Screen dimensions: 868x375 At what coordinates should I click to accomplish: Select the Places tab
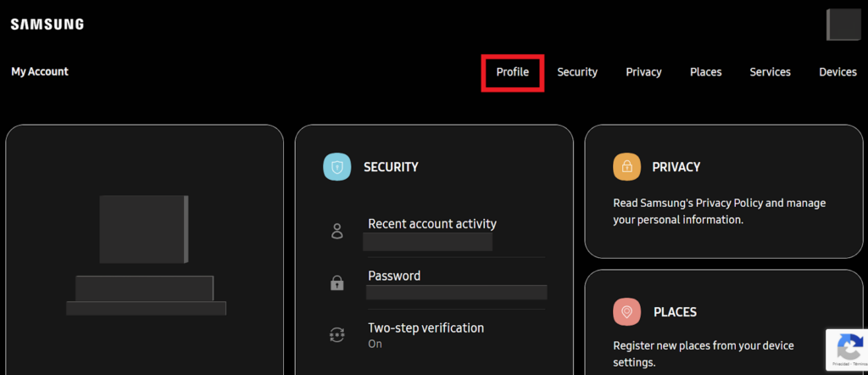706,72
